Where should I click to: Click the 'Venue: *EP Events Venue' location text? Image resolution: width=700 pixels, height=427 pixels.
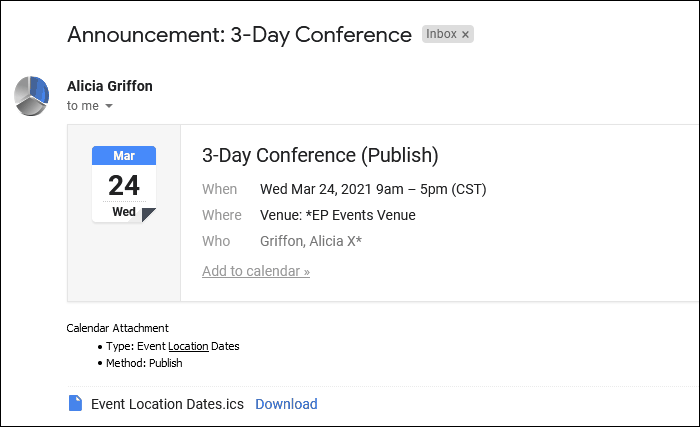tap(338, 215)
